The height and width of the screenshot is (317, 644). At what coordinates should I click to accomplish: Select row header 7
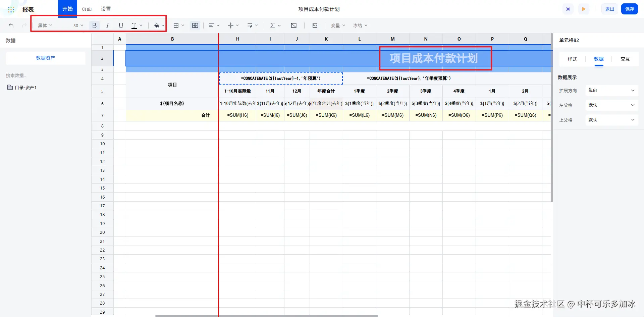point(102,115)
